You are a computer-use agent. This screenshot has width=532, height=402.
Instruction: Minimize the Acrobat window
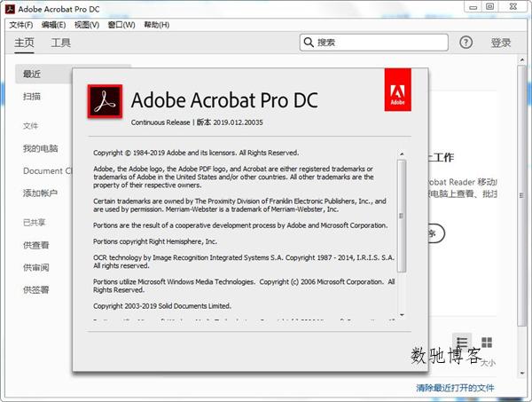point(473,7)
